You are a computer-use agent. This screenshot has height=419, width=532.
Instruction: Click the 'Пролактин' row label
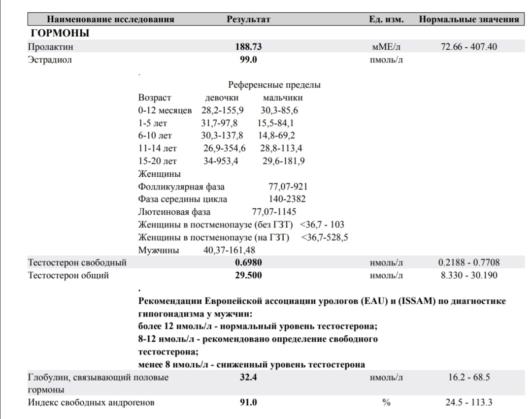51,47
